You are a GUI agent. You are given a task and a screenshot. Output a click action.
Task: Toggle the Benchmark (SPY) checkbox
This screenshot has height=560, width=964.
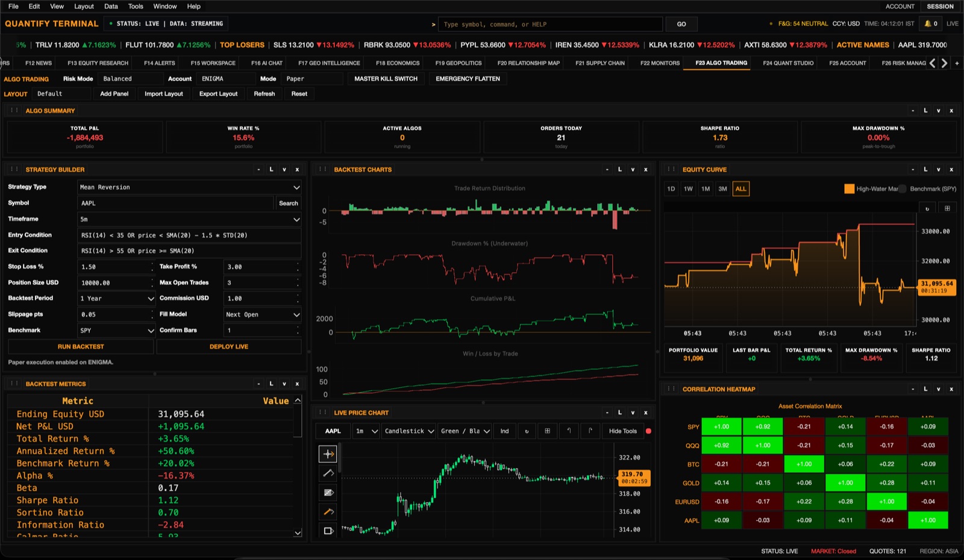903,189
